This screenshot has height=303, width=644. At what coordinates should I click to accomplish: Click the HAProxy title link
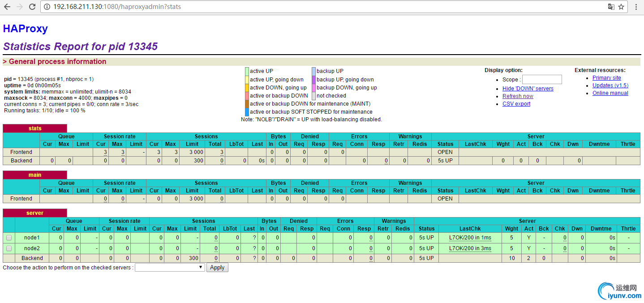(25, 29)
